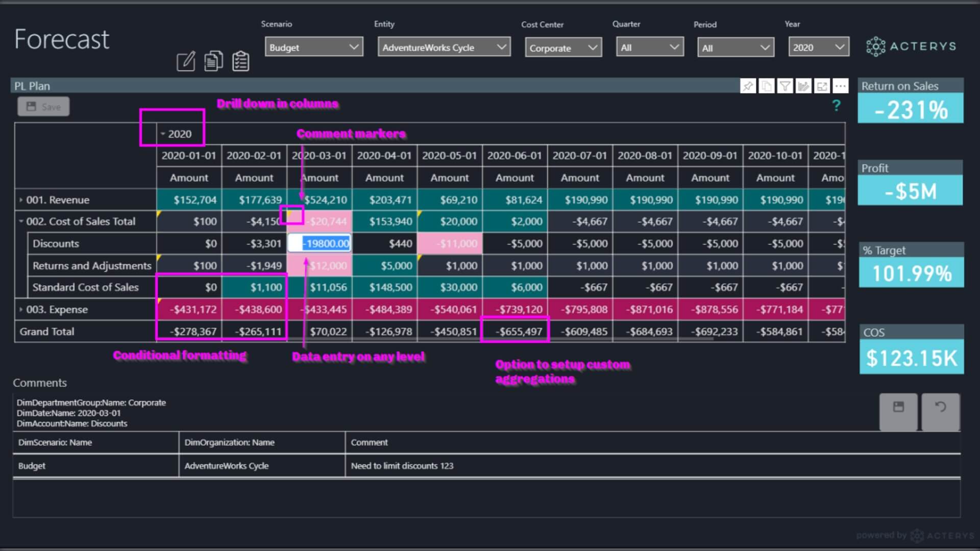Expand the 001. Revenue row
This screenshot has height=551, width=980.
21,200
